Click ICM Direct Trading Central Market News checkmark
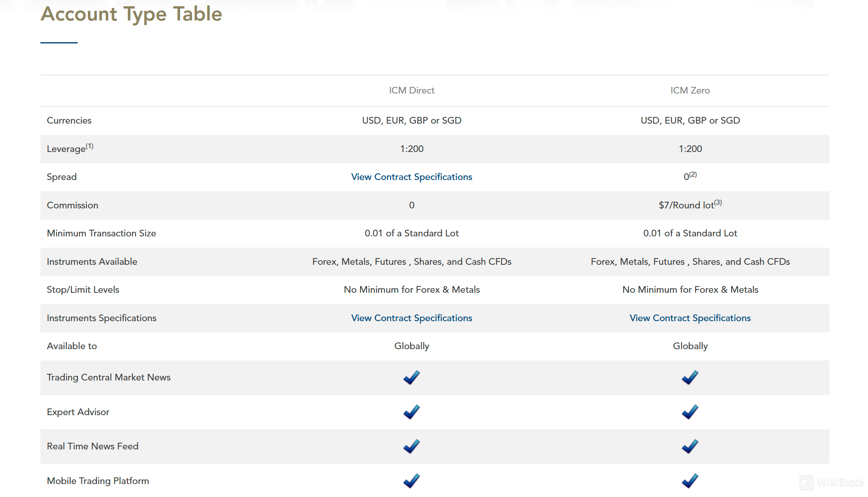The image size is (868, 497). [x=412, y=378]
